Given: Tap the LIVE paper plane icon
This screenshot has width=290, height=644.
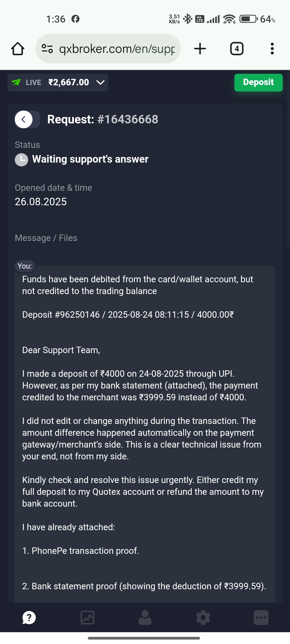Looking at the screenshot, I should click(x=16, y=82).
